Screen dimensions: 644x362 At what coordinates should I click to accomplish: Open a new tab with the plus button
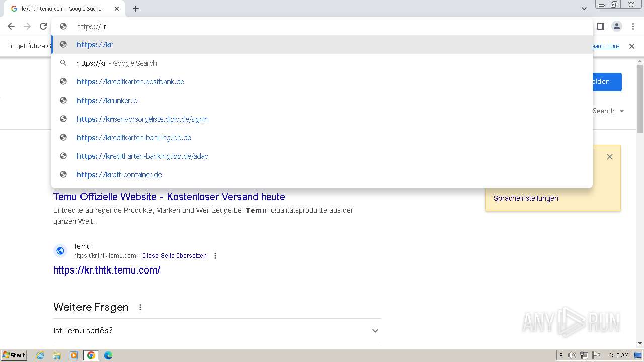click(136, 9)
